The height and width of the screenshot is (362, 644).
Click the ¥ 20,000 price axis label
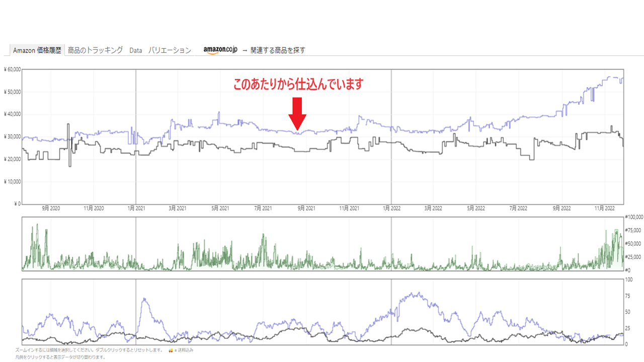(12, 159)
